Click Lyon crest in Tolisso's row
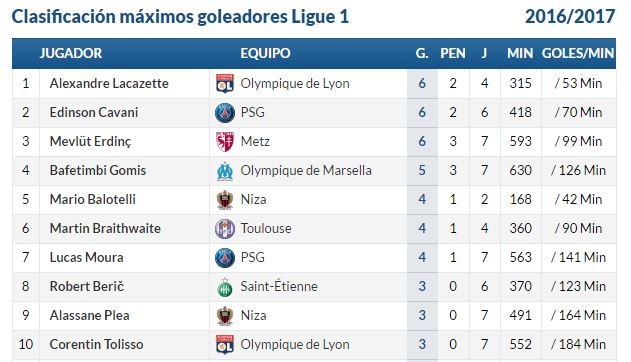Image resolution: width=631 pixels, height=362 pixels. (225, 344)
